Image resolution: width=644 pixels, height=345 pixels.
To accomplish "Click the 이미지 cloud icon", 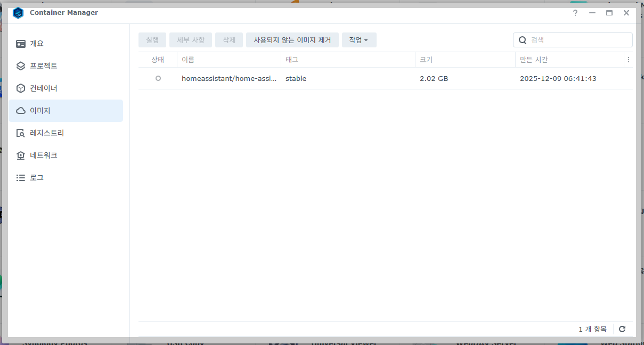I will [x=21, y=111].
